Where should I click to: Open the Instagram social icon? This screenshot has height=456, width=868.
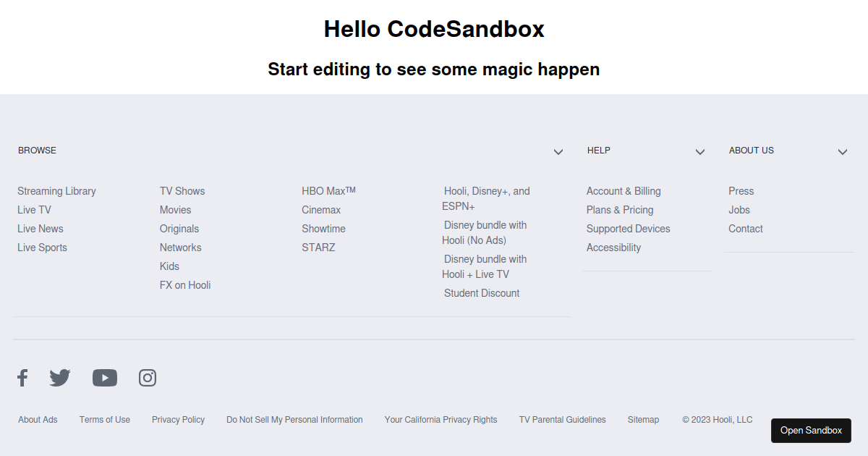coord(147,377)
